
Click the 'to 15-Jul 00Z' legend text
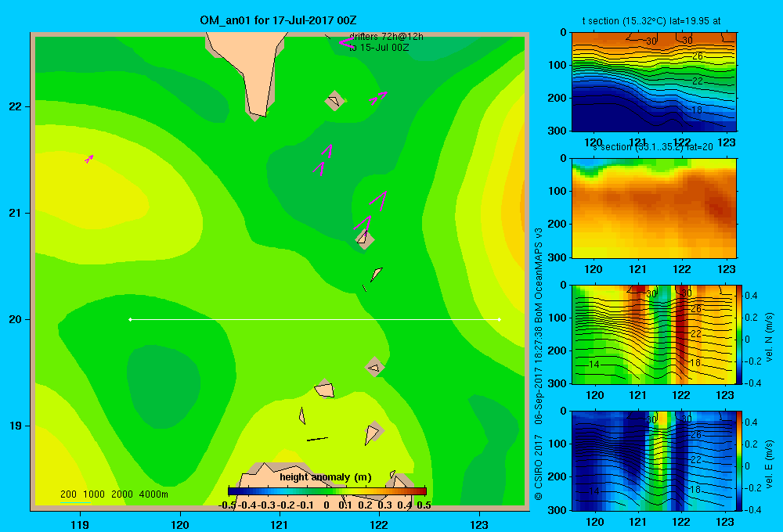pyautogui.click(x=379, y=48)
